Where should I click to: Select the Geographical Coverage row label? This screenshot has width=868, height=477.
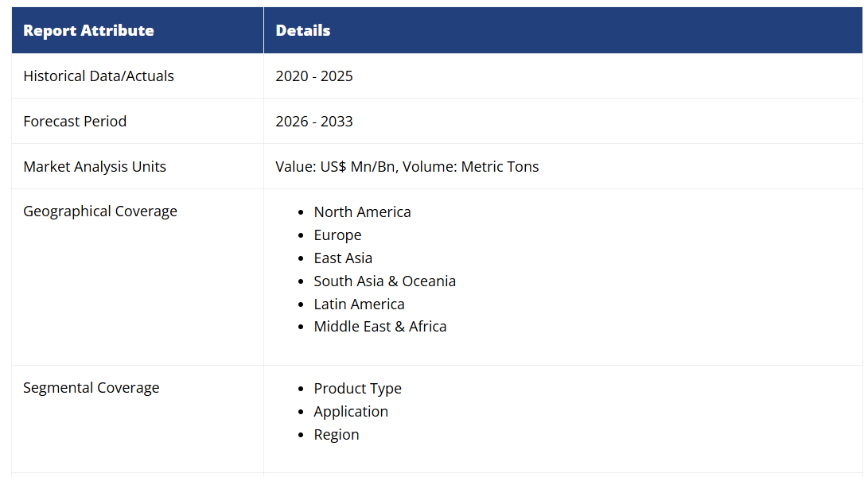point(100,211)
